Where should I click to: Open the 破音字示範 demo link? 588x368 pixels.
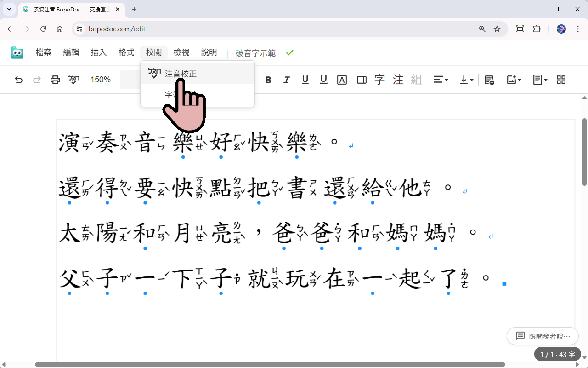pos(255,52)
